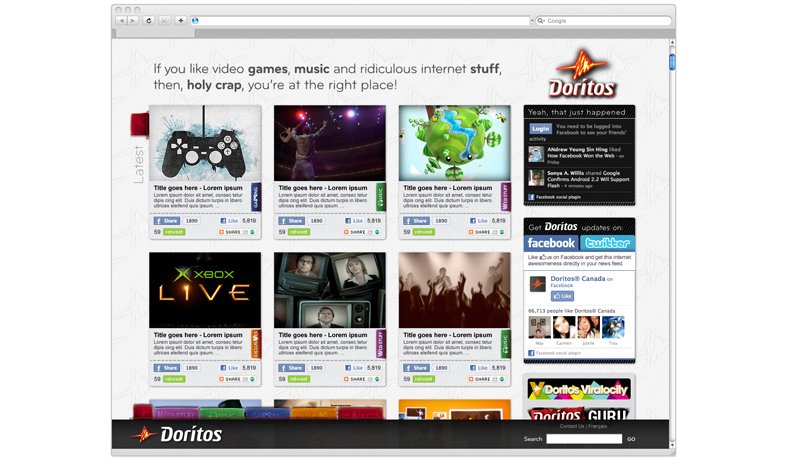Click the orange Exclusives tag on the Xbox Live card

click(x=256, y=344)
